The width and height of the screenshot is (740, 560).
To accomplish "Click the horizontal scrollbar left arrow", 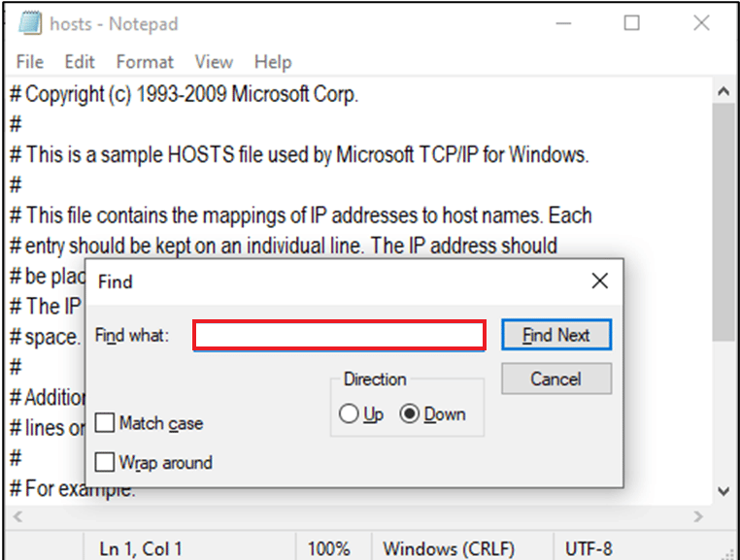I will click(x=17, y=516).
